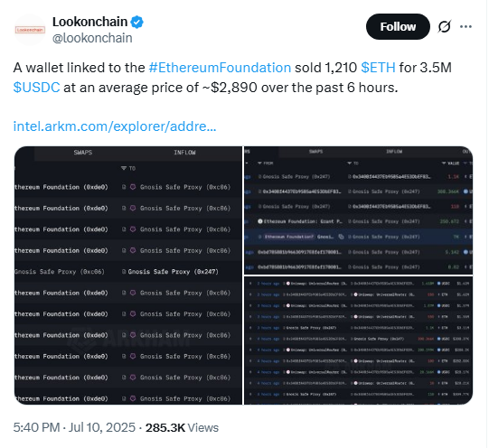Image resolution: width=489 pixels, height=448 pixels.
Task: Open the left Arkham transfers screenshot
Action: tap(128, 275)
